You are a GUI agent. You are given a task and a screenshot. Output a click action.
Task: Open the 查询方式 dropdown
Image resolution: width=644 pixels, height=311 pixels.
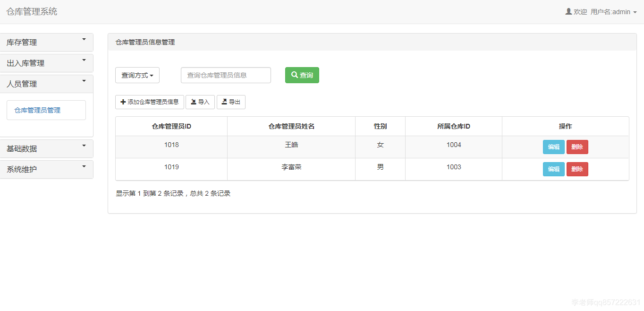(137, 75)
